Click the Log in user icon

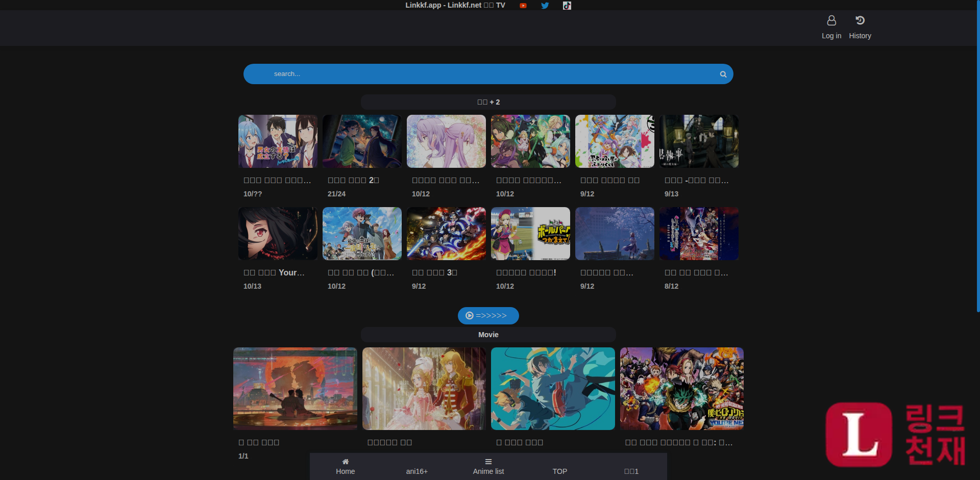(831, 20)
